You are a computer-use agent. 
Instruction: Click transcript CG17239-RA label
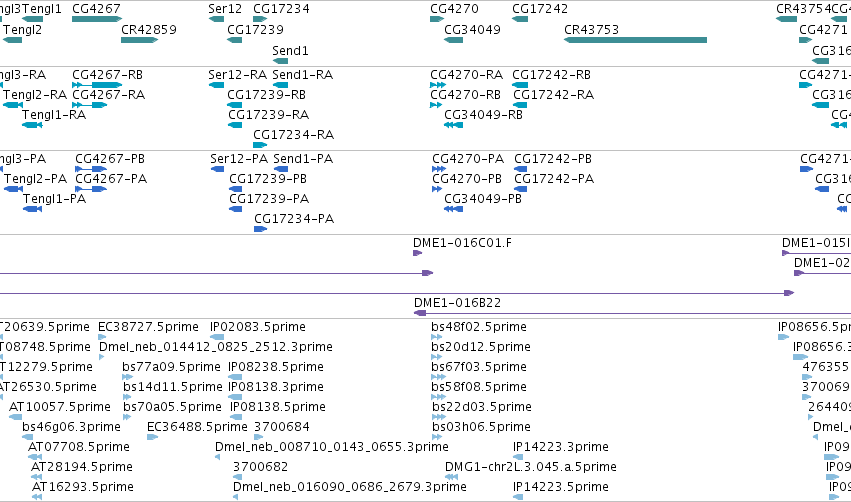point(268,115)
